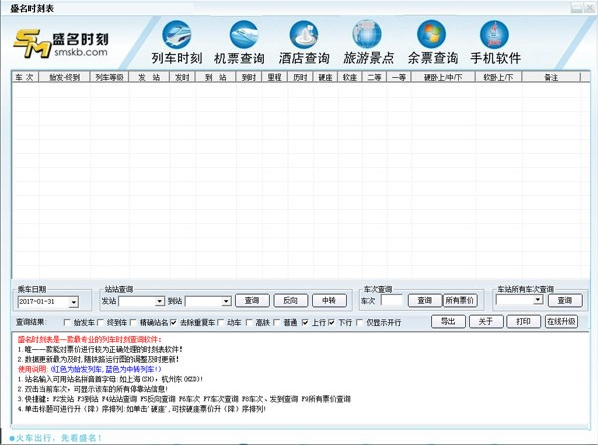
Task: Toggle the 动车 filter checkbox
Action: [x=221, y=323]
